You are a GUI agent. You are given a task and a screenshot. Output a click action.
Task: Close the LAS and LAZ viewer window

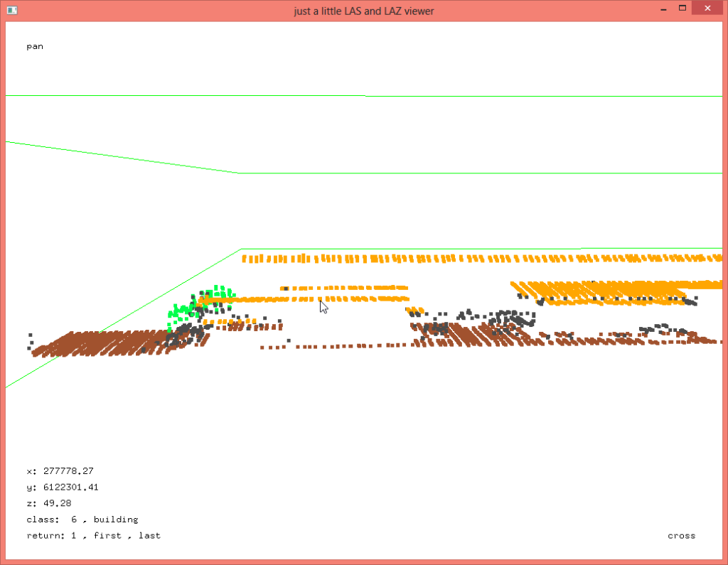[x=708, y=9]
